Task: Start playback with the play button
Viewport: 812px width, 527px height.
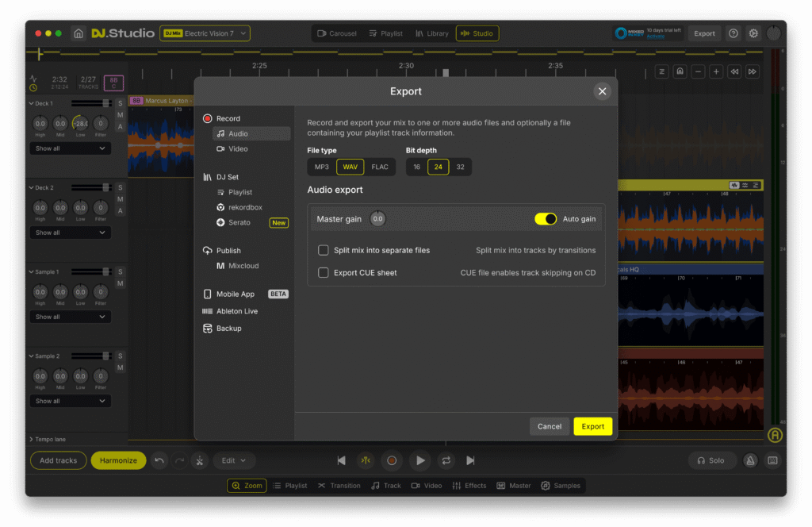Action: click(420, 460)
